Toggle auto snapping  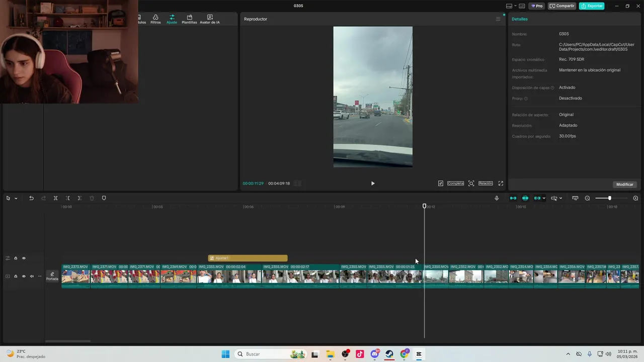tap(525, 198)
